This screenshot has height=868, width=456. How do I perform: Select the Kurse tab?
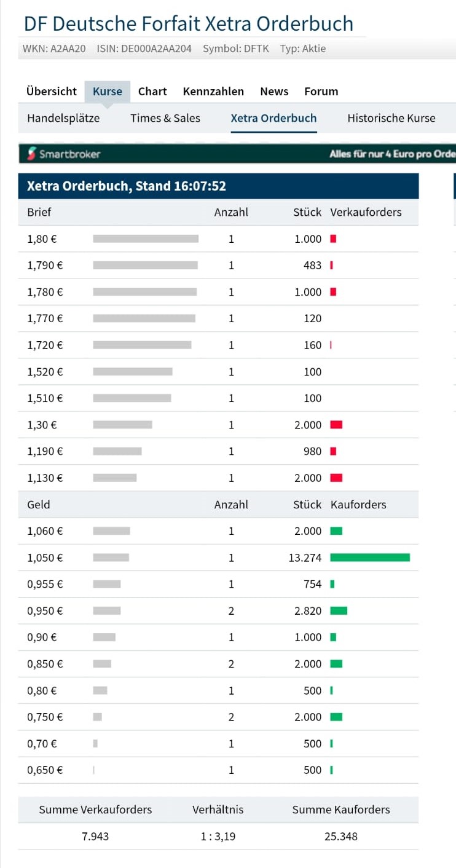[x=108, y=91]
